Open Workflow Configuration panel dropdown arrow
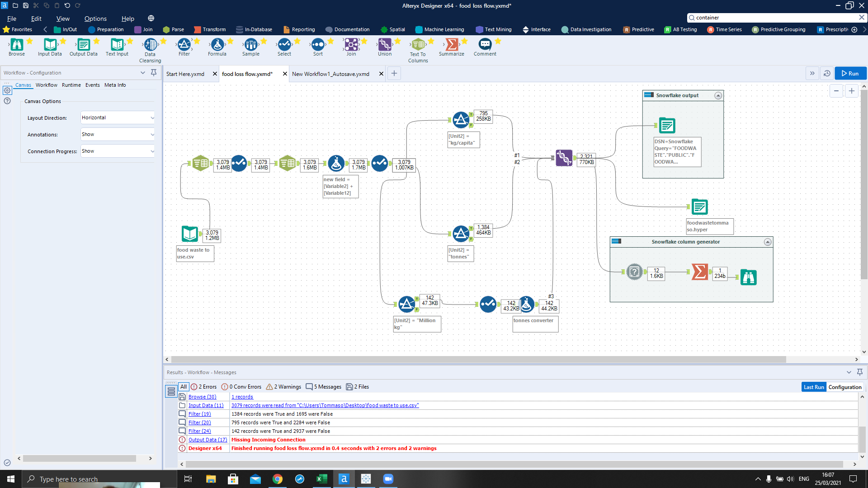The image size is (868, 488). click(143, 73)
